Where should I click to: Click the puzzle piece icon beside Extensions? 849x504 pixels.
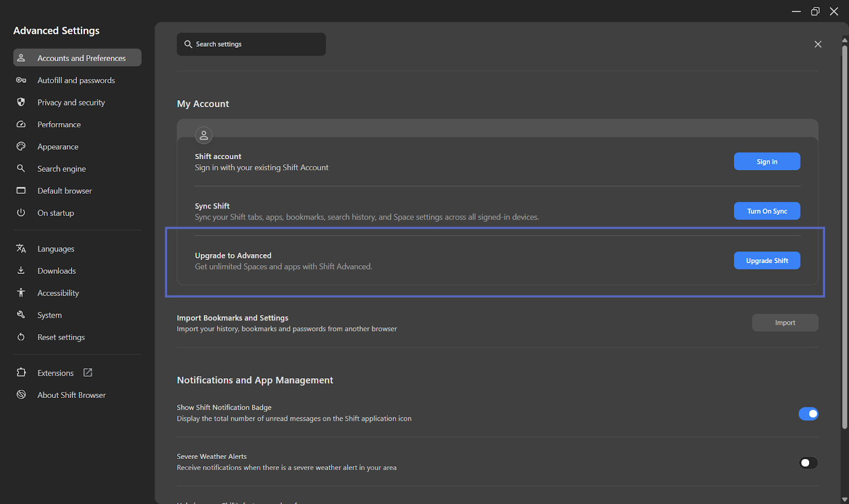point(21,372)
